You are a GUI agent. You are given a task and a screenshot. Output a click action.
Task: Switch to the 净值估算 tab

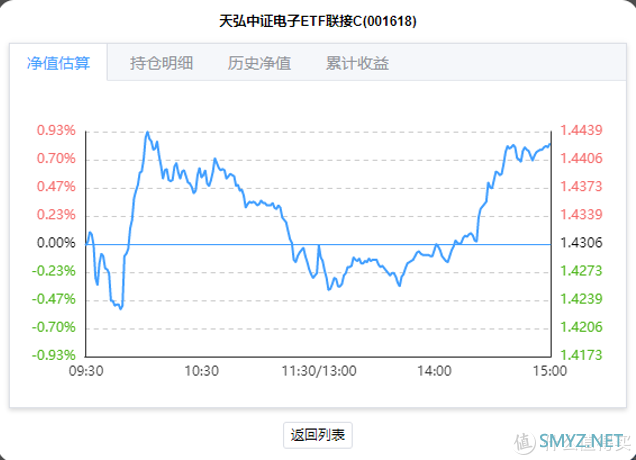coord(58,63)
